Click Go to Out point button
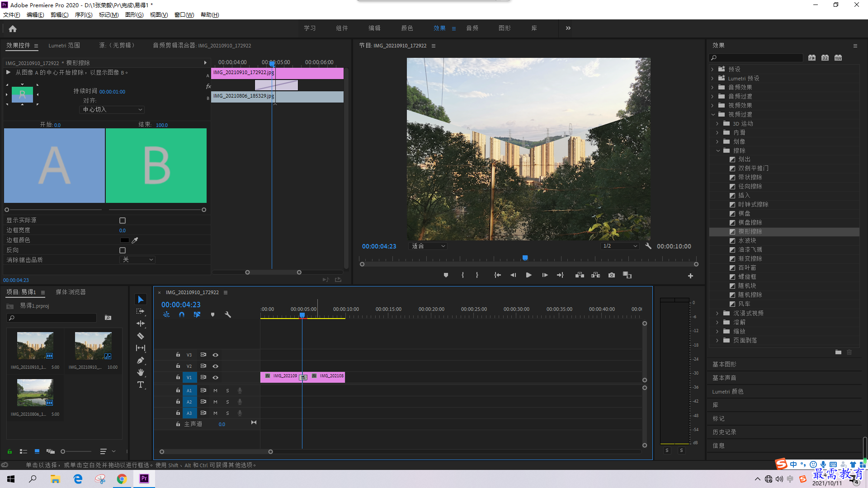Screen dimensions: 868x488 tap(560, 275)
